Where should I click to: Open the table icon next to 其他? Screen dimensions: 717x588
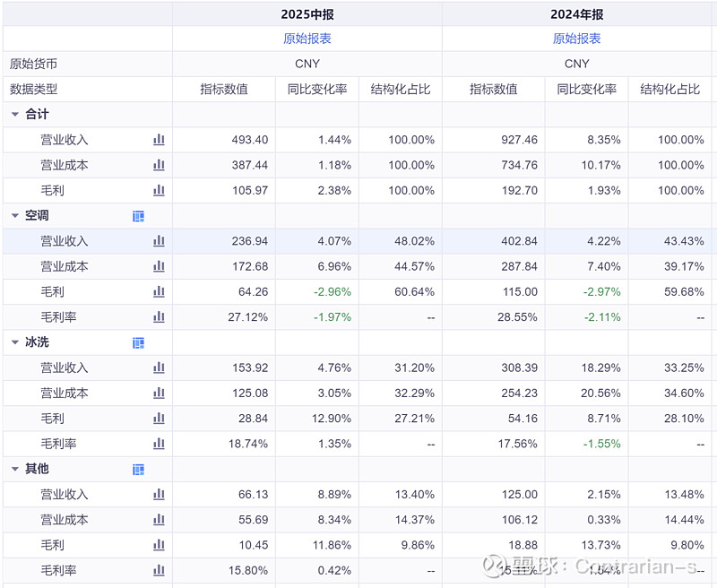point(138,470)
